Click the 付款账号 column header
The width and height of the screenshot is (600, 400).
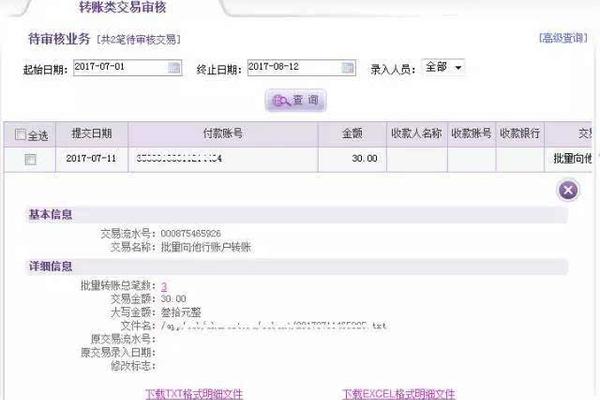(223, 134)
